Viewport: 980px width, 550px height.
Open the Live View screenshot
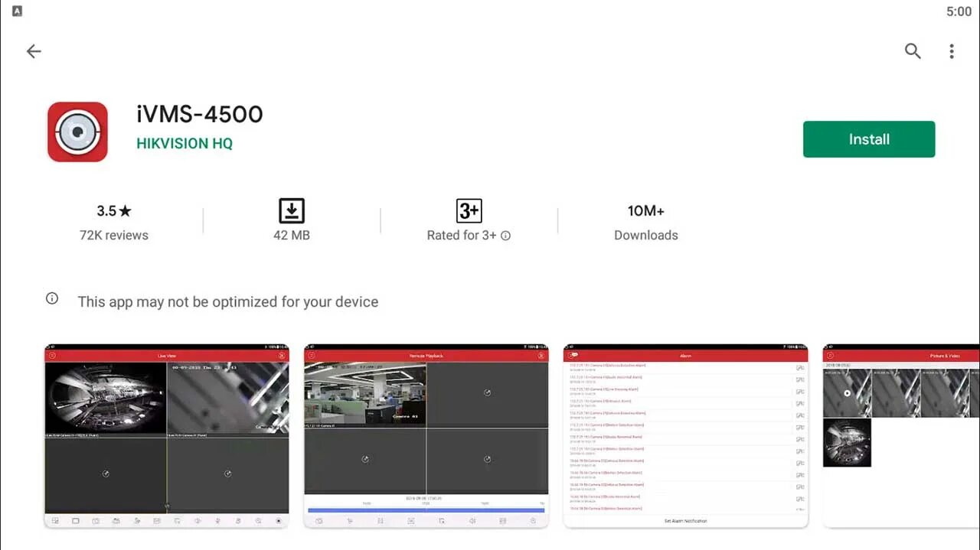coord(167,436)
